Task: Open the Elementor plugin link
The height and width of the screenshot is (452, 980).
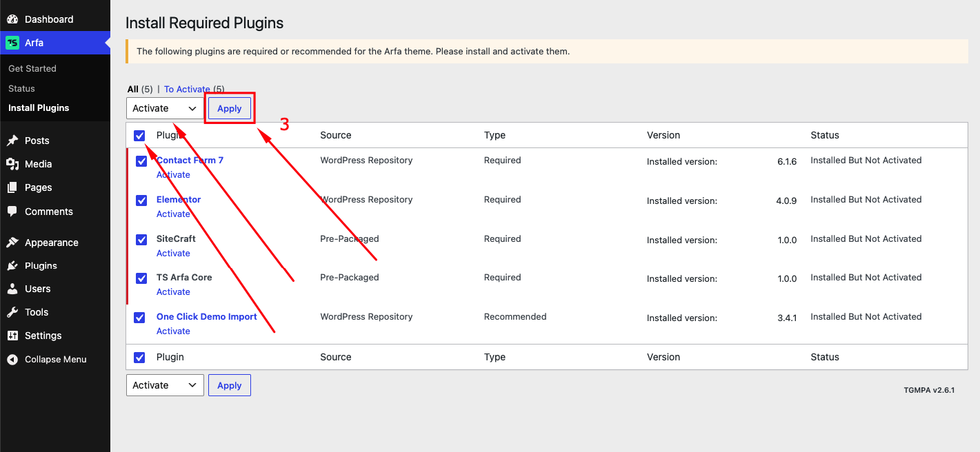Action: [x=179, y=199]
